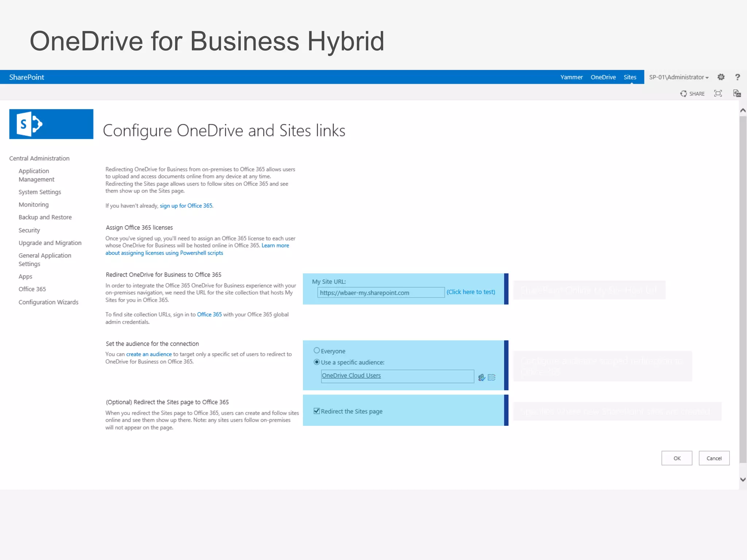
Task: Open Configuration Wizards in sidebar
Action: click(x=49, y=302)
